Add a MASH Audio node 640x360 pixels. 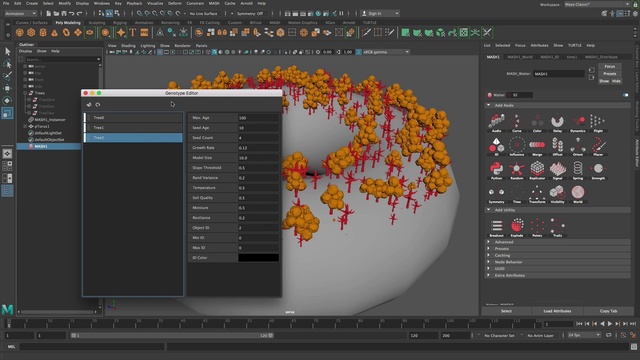(496, 123)
